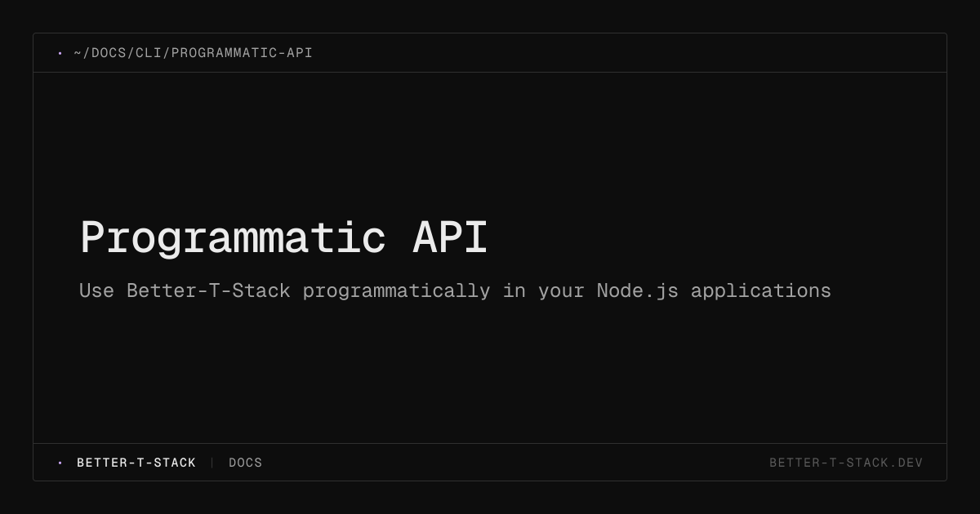
Task: Click the BETTER-T-STACK.DEV site address
Action: click(x=846, y=463)
